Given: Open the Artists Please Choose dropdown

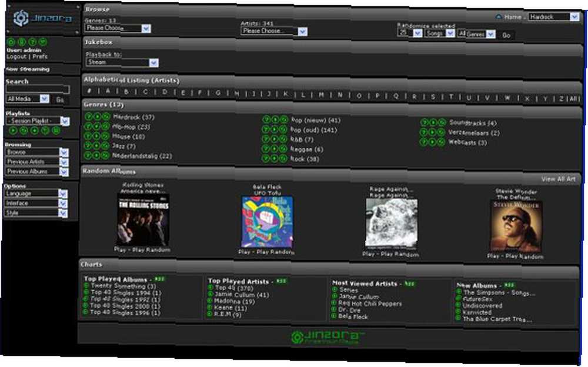Looking at the screenshot, I should tap(274, 31).
